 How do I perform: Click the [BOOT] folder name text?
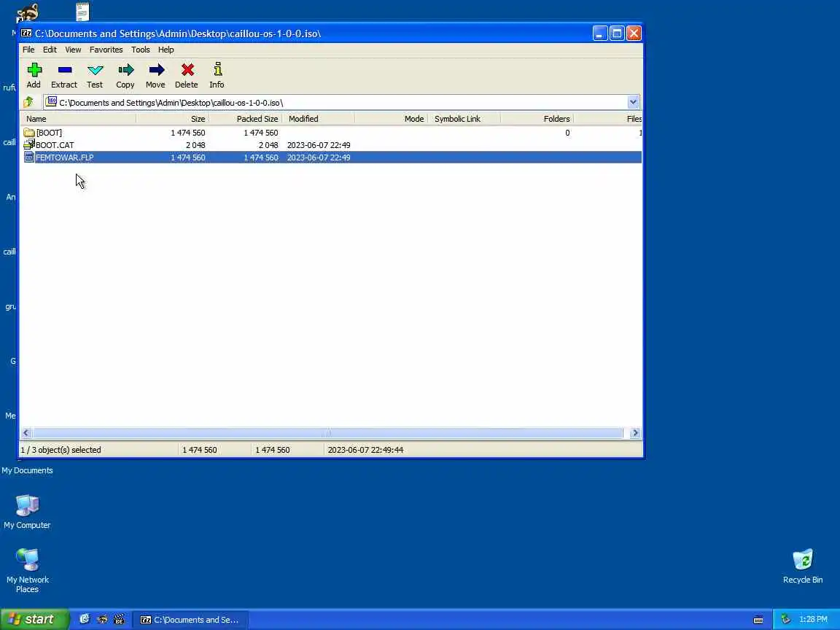coord(49,132)
